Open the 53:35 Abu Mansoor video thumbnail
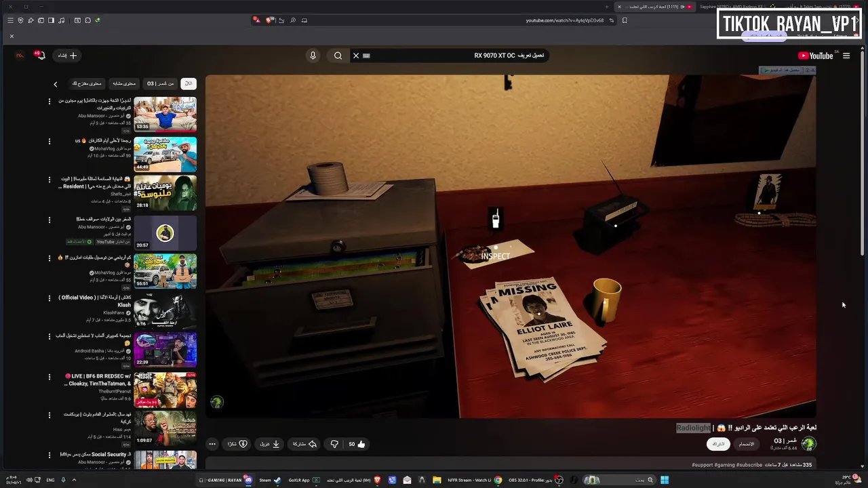Screen dimensions: 868x488 [x=165, y=114]
